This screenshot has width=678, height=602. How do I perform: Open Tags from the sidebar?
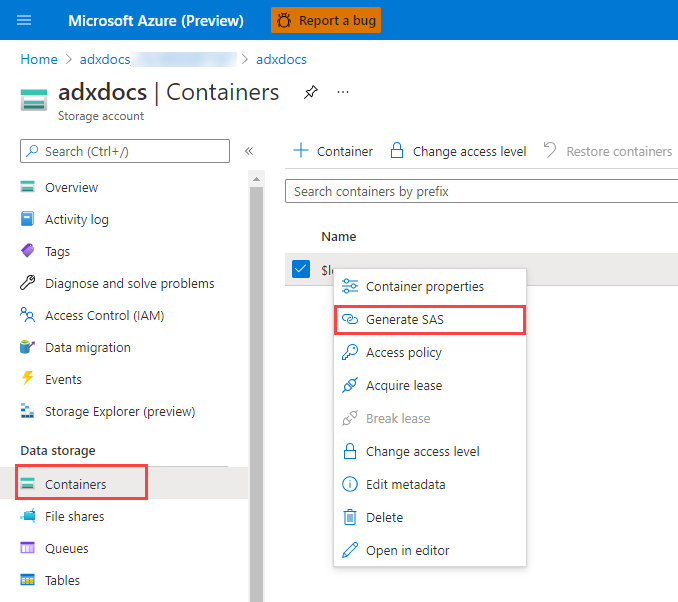point(57,251)
